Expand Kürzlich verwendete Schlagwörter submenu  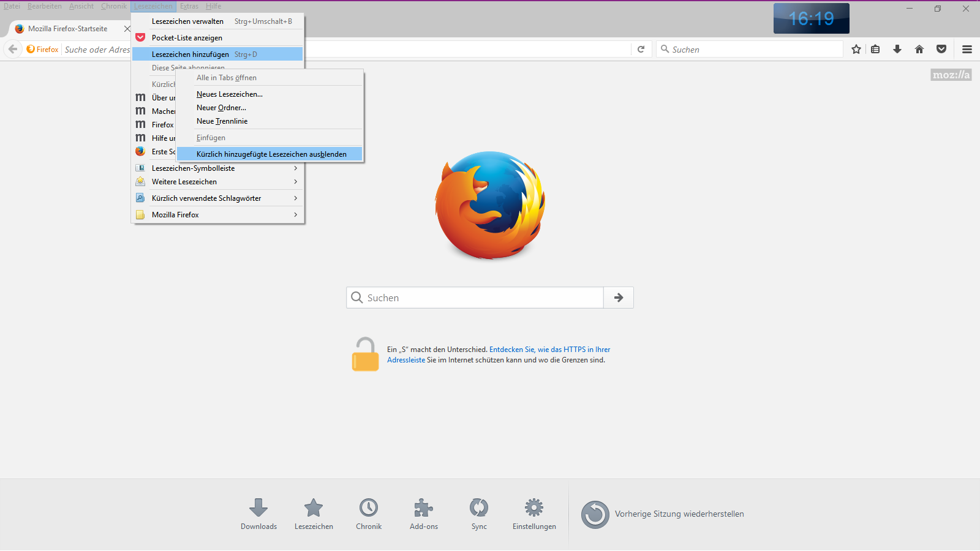pos(217,198)
